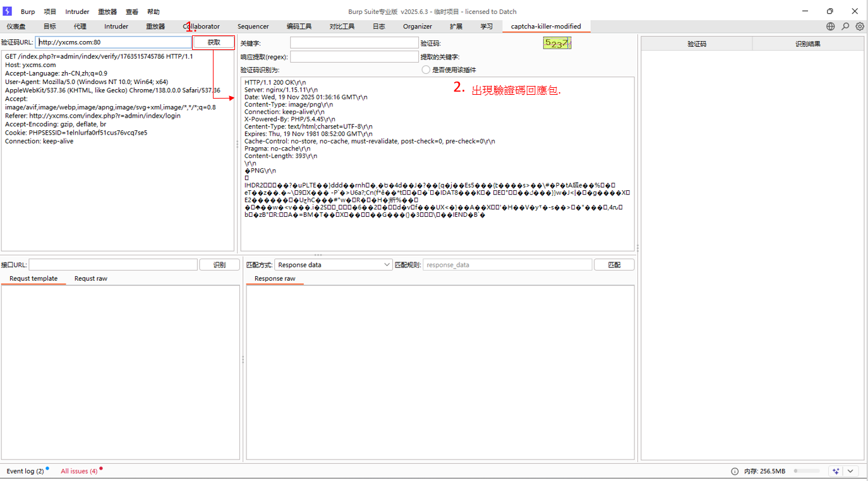Screen dimensions: 868x481
Task: Switch to the 学习 tab
Action: [486, 27]
